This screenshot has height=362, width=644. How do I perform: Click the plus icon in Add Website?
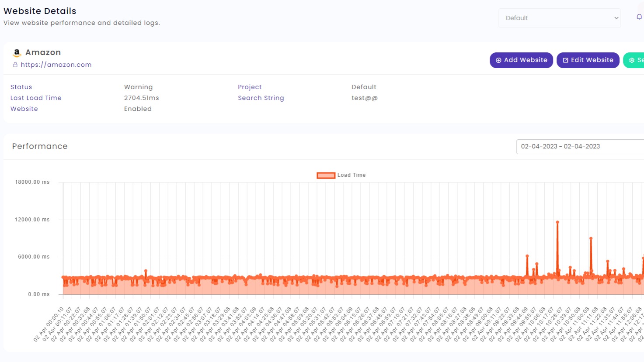click(498, 60)
